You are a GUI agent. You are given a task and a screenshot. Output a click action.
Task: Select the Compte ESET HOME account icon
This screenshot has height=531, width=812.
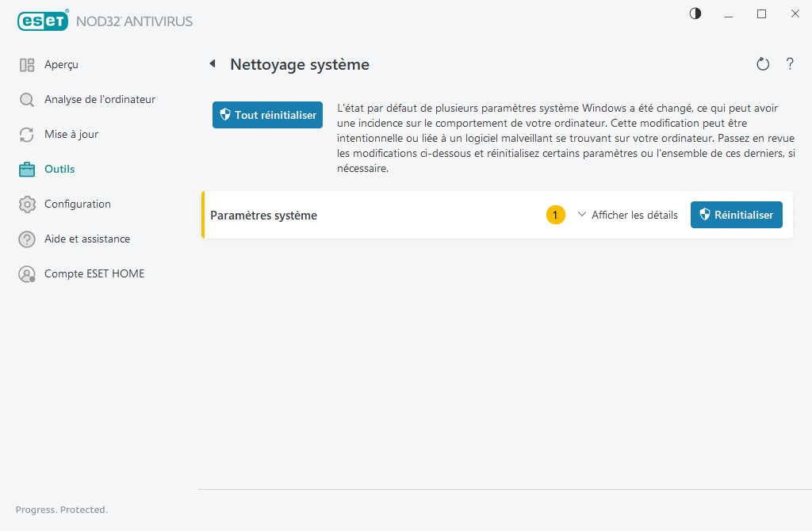click(x=26, y=273)
